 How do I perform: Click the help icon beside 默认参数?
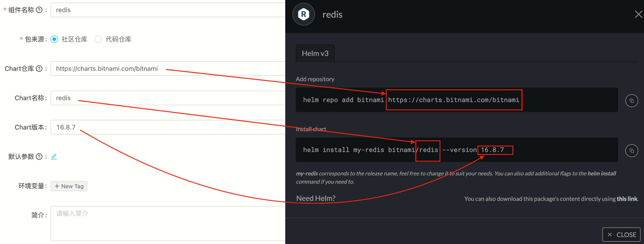(39, 157)
